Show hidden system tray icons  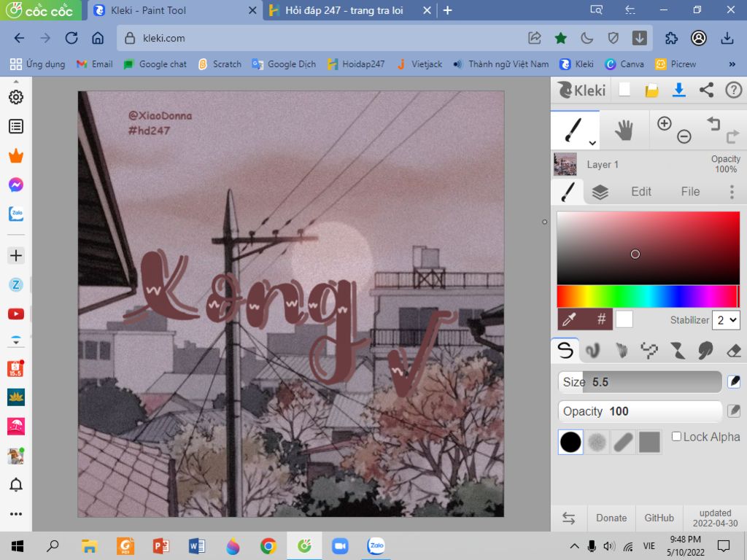[x=575, y=545]
